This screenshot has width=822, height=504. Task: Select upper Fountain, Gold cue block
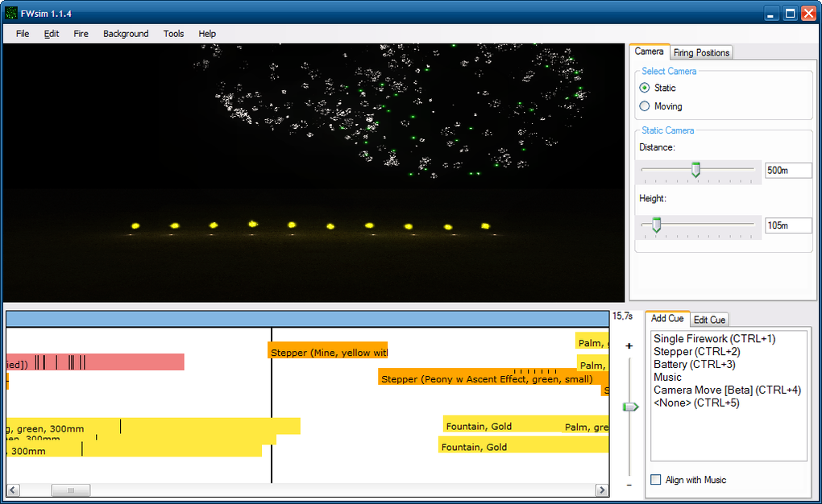(502, 423)
